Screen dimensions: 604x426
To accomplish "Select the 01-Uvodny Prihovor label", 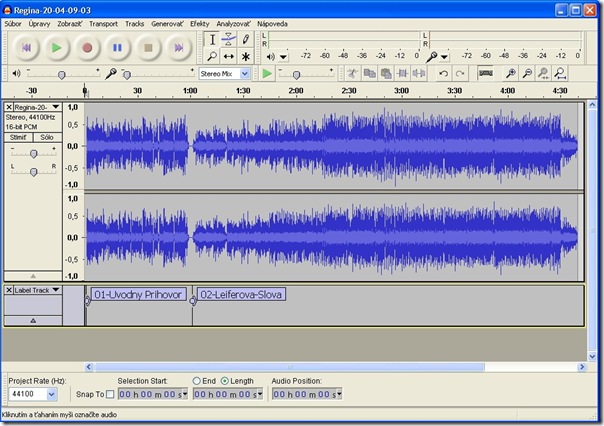I will [138, 295].
